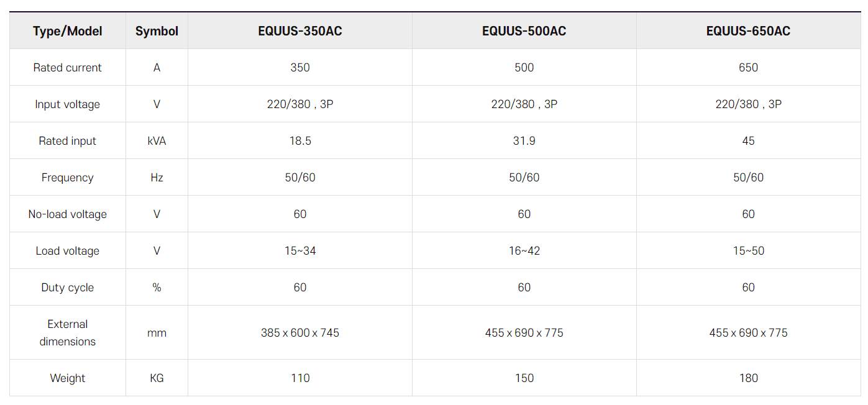Image resolution: width=868 pixels, height=405 pixels.
Task: Select the kVA symbol cell
Action: (157, 141)
